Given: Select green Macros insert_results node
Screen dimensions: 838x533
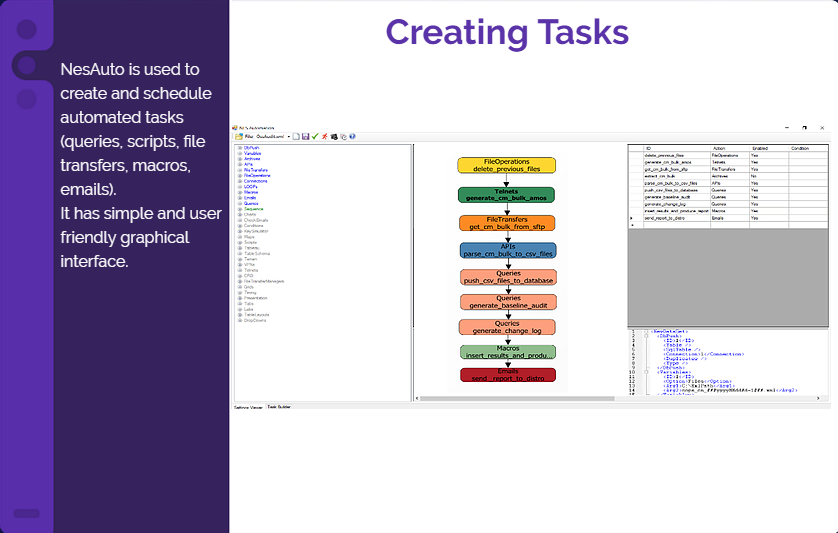Looking at the screenshot, I should (x=508, y=352).
